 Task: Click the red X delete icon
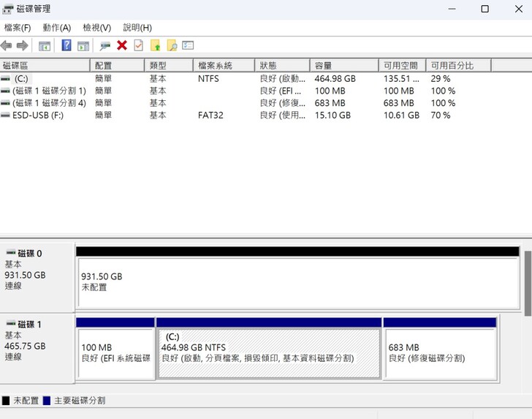coord(122,45)
